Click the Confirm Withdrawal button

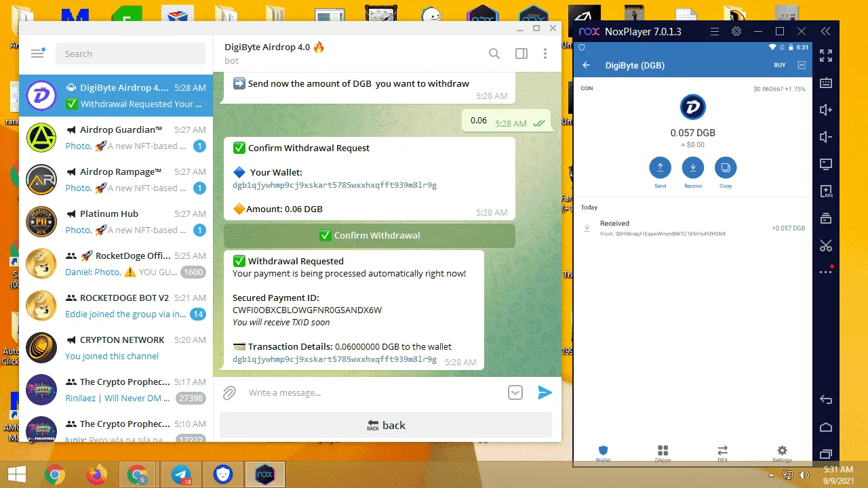point(370,235)
